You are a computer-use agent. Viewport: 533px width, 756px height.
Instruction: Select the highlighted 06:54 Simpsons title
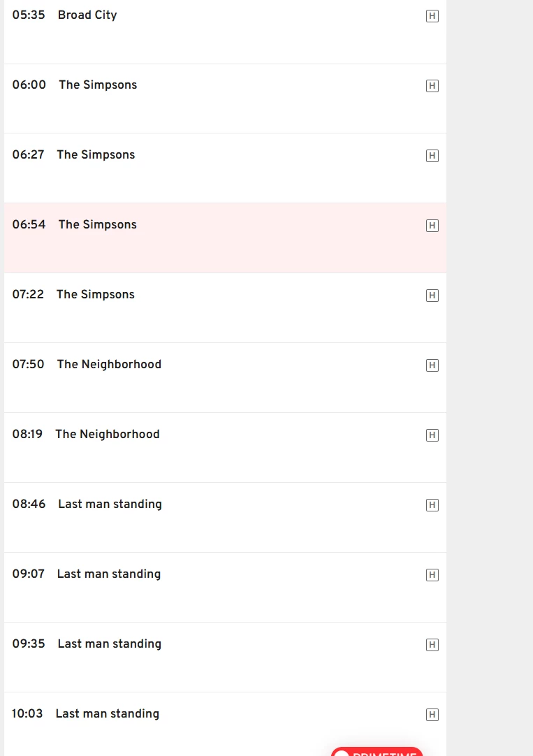(x=98, y=225)
